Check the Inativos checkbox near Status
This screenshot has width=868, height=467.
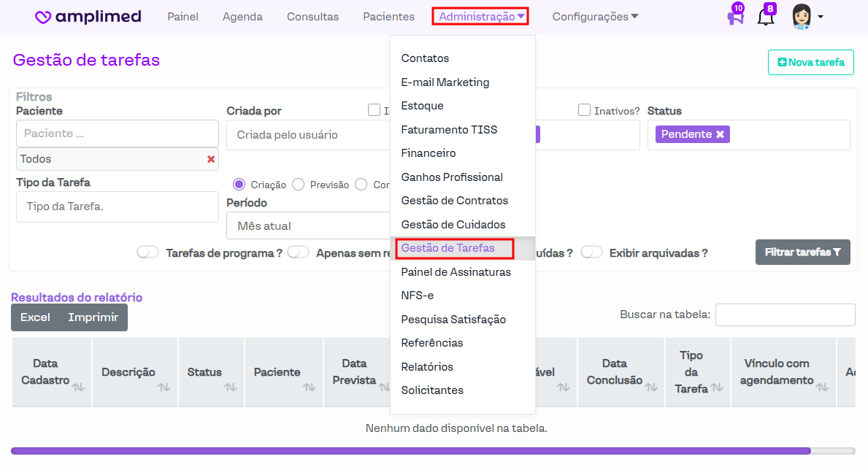tap(584, 110)
